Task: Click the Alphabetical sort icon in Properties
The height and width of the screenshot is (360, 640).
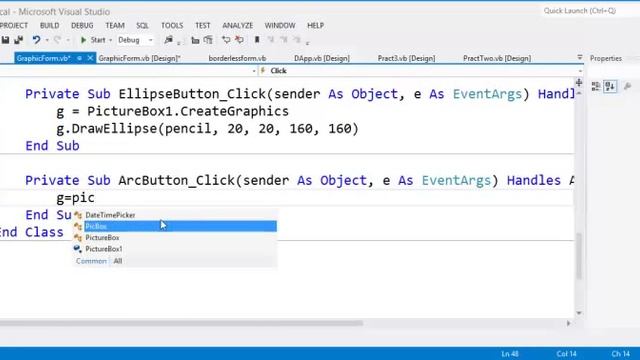Action: click(x=611, y=86)
